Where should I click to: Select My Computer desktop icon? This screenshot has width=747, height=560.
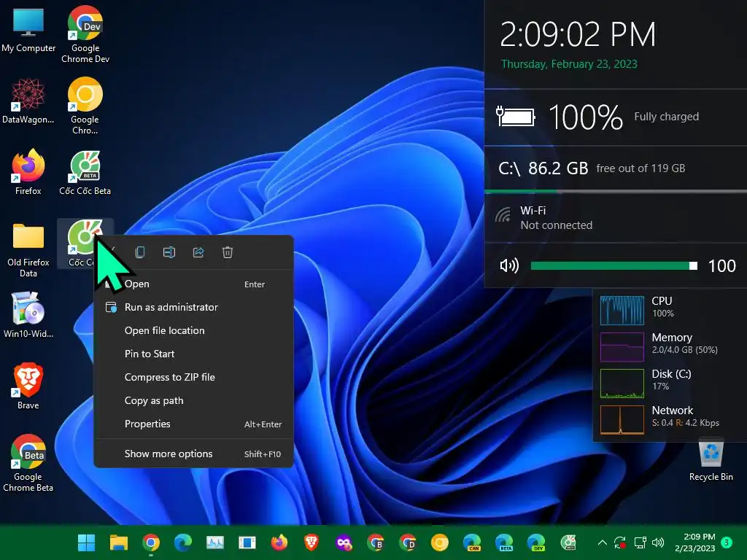point(28,29)
